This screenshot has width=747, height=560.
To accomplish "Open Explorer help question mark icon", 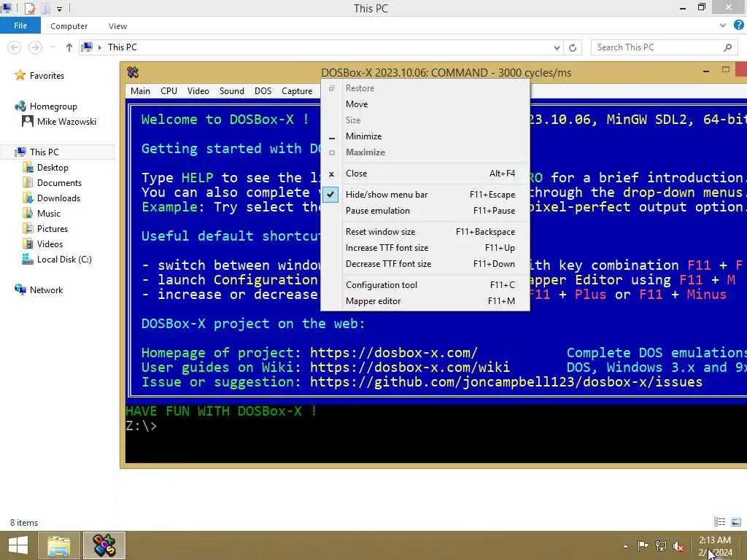I will click(x=738, y=26).
